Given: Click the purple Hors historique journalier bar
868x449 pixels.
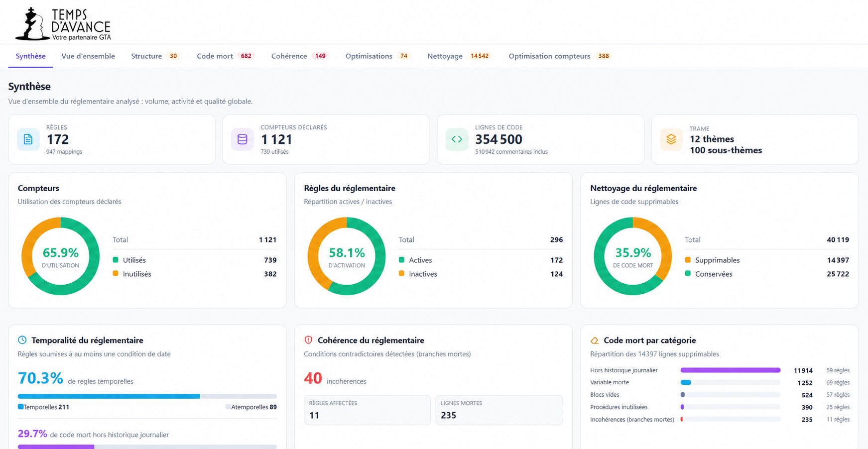Looking at the screenshot, I should (x=730, y=370).
